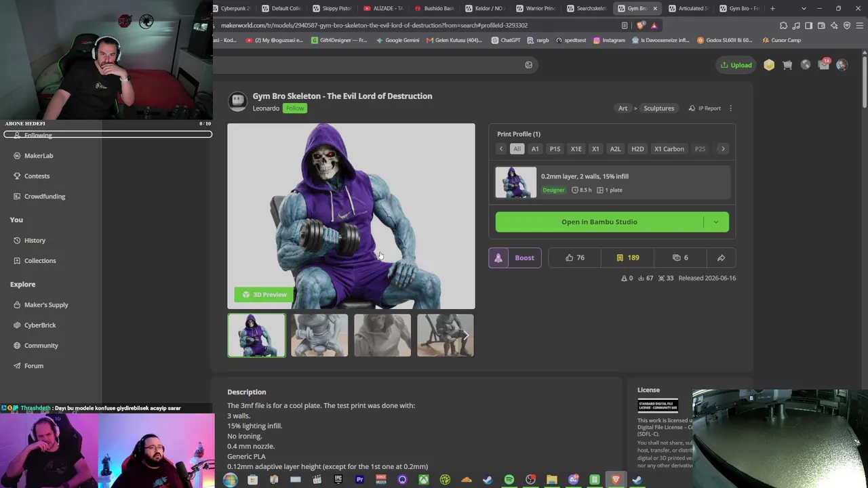
Task: Open File Explorer folder in the taskbar
Action: click(x=552, y=480)
